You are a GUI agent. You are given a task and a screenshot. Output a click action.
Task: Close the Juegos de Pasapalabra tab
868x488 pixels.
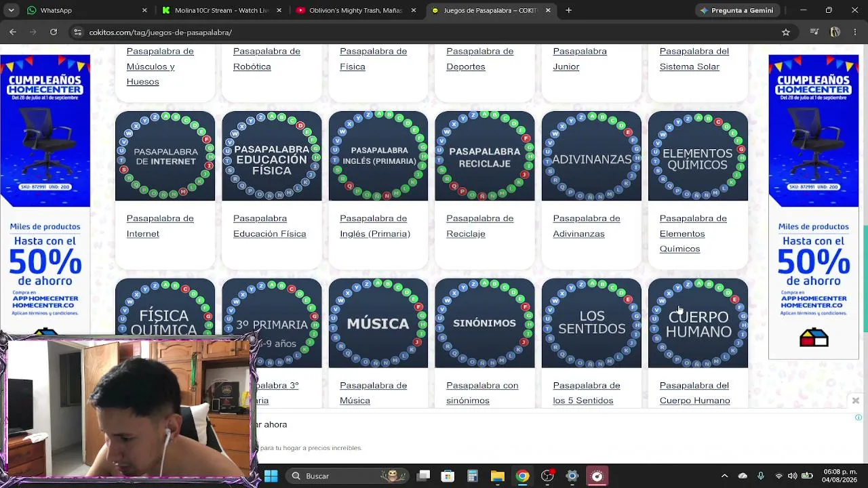548,10
